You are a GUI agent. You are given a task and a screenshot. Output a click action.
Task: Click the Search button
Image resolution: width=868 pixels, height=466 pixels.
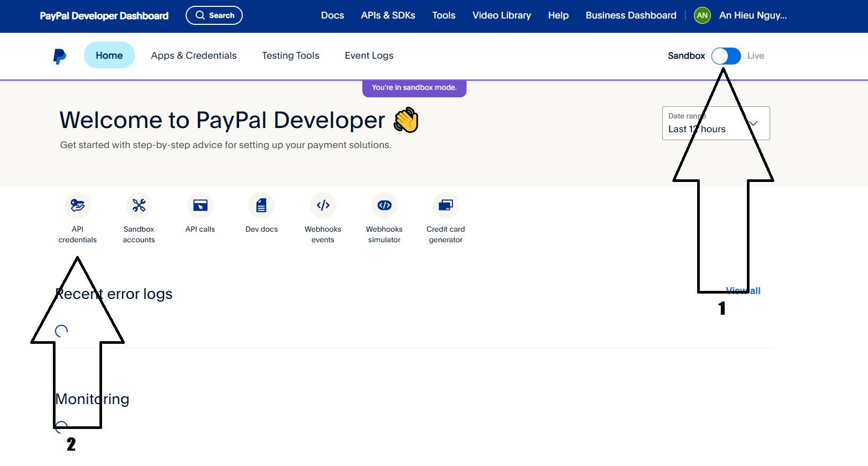click(214, 15)
